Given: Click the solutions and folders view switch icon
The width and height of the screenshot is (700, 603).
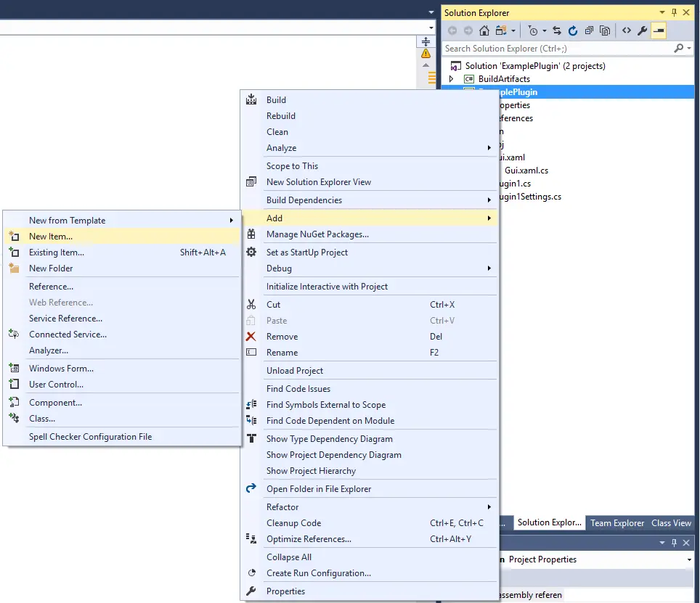Looking at the screenshot, I should (501, 30).
